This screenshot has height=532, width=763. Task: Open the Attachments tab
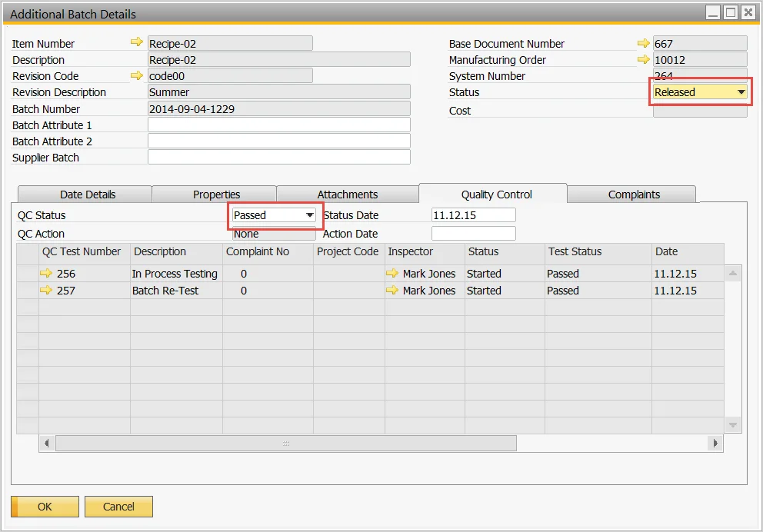pos(348,195)
